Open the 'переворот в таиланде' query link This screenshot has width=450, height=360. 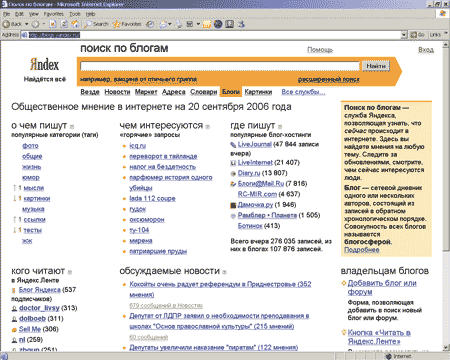coord(163,156)
